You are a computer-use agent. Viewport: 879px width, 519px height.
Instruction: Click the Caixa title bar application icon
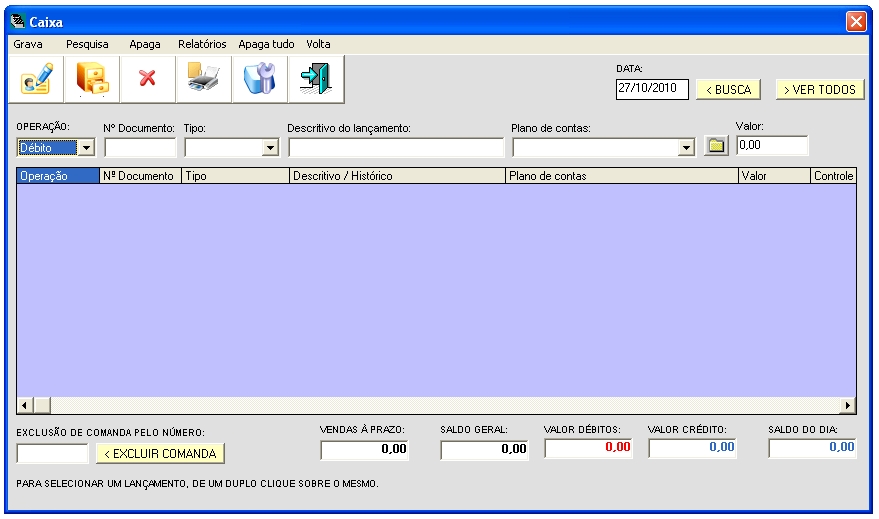pyautogui.click(x=17, y=20)
